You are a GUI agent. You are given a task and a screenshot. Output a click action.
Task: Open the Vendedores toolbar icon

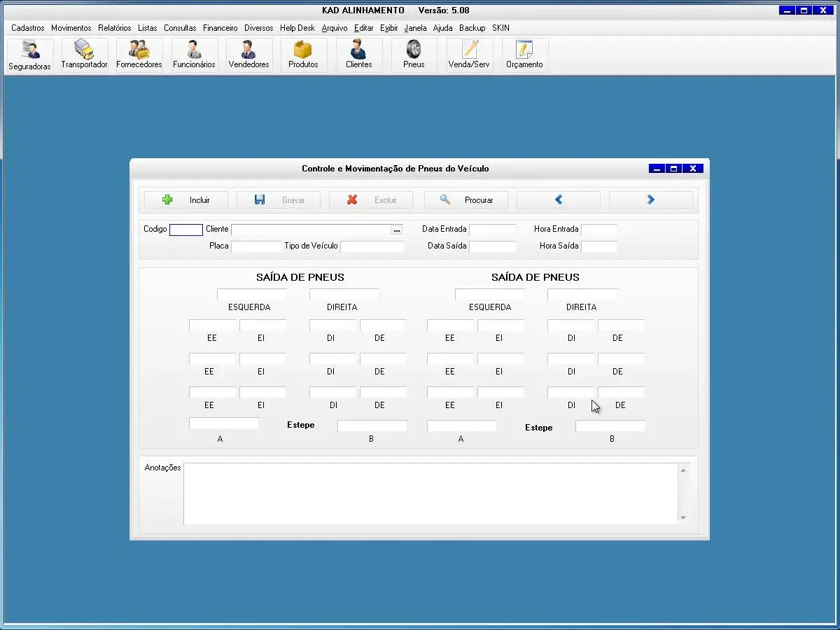tap(248, 55)
